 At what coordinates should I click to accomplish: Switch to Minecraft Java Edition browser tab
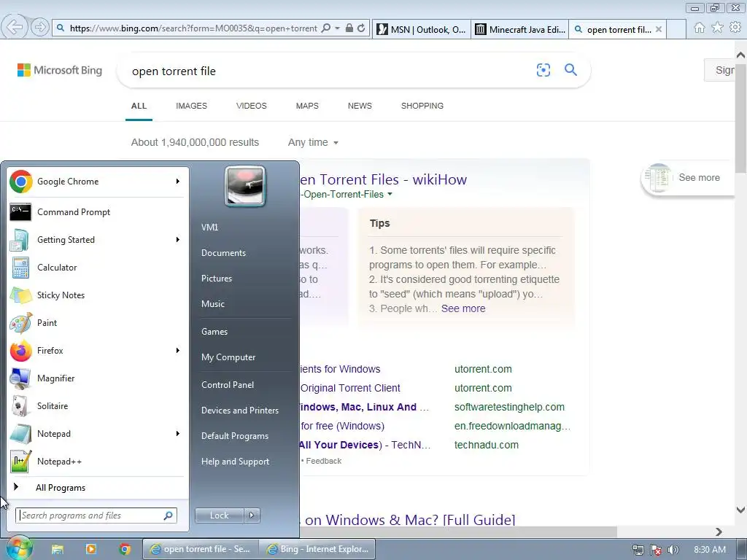[x=519, y=29]
